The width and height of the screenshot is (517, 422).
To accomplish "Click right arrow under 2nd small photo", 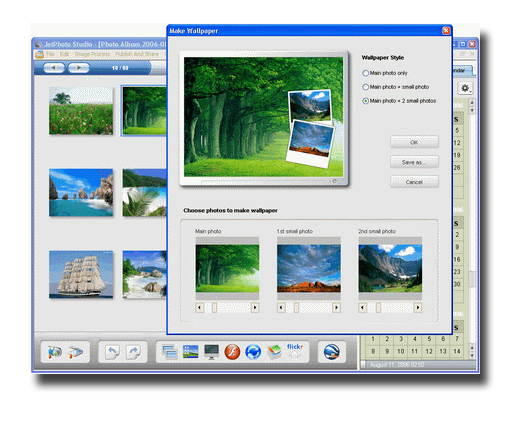I will coord(418,307).
